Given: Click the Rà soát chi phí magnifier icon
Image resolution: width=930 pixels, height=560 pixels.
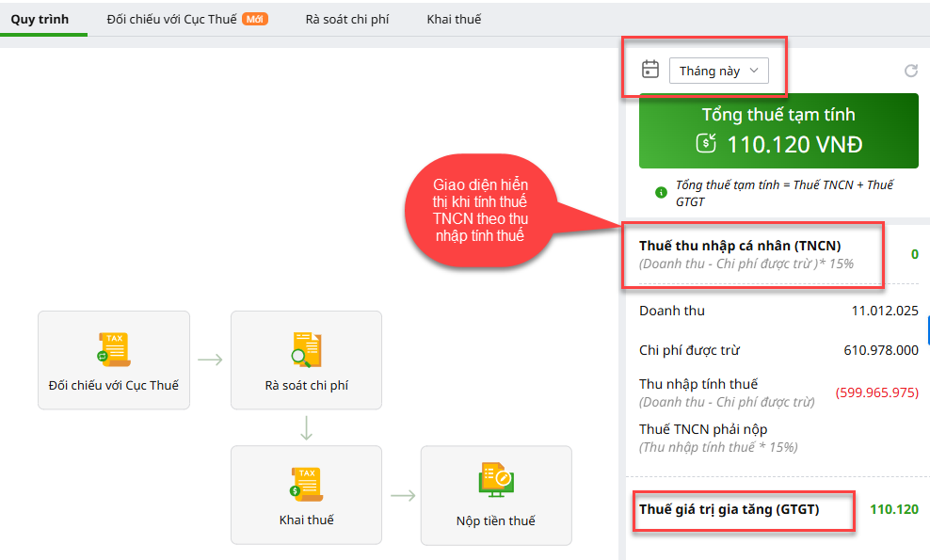Looking at the screenshot, I should (306, 349).
